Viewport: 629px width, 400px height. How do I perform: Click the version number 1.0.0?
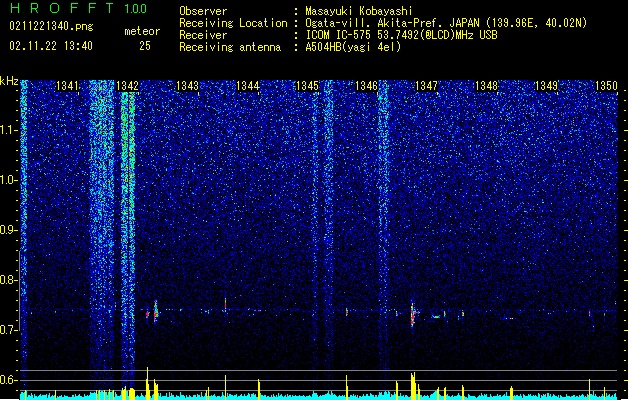click(x=135, y=8)
